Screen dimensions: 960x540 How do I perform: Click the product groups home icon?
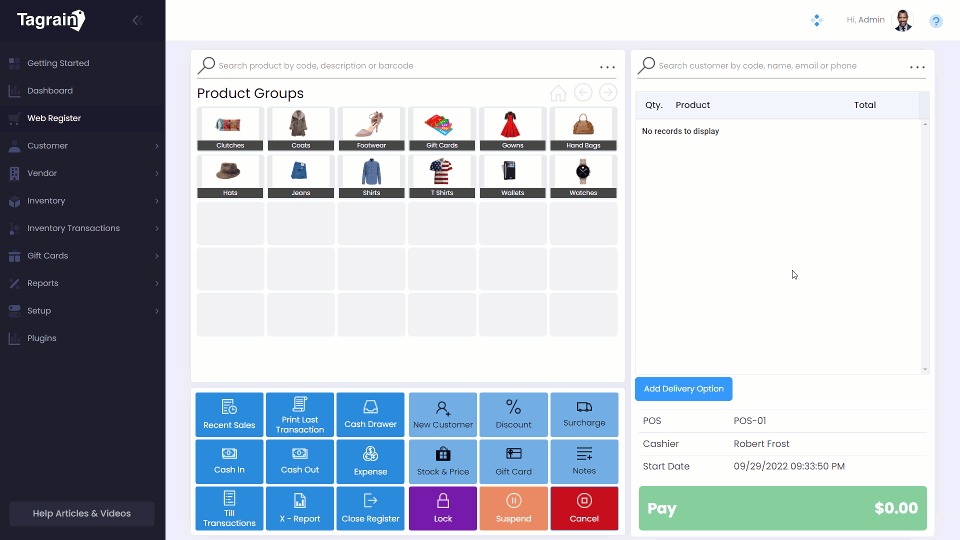pos(558,93)
